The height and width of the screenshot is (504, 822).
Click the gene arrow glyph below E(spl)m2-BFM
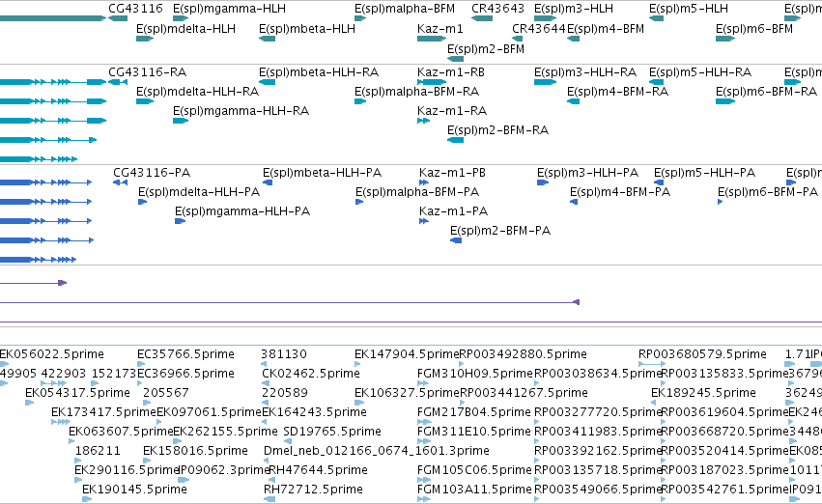click(456, 59)
